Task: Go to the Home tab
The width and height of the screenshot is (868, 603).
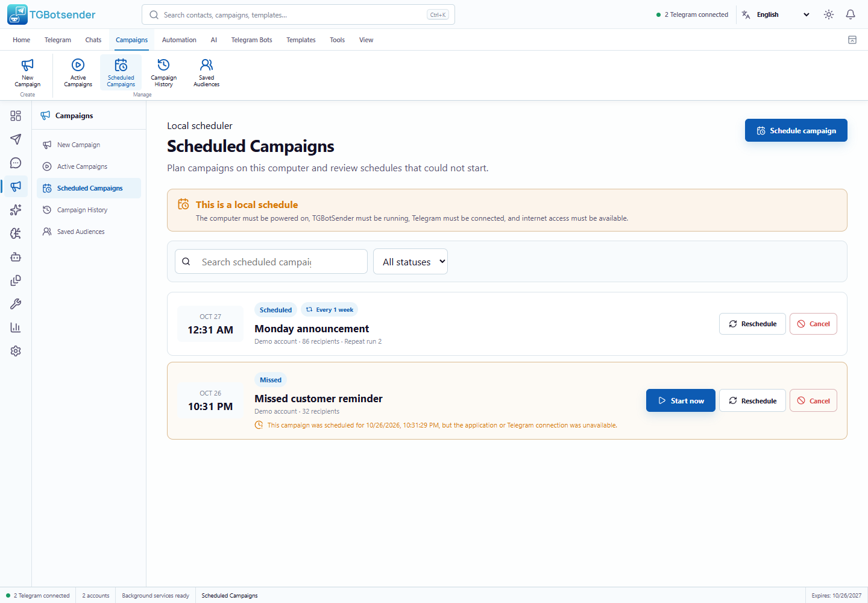Action: tap(22, 40)
